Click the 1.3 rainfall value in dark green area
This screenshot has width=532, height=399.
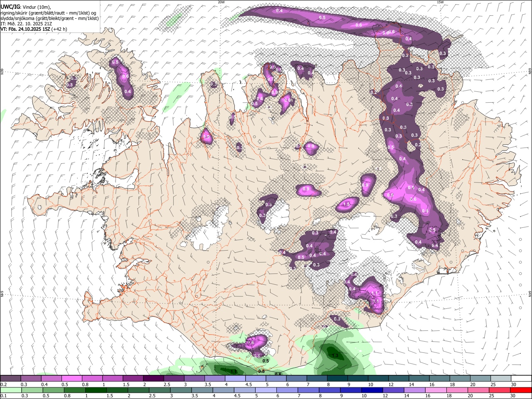[x=335, y=355]
